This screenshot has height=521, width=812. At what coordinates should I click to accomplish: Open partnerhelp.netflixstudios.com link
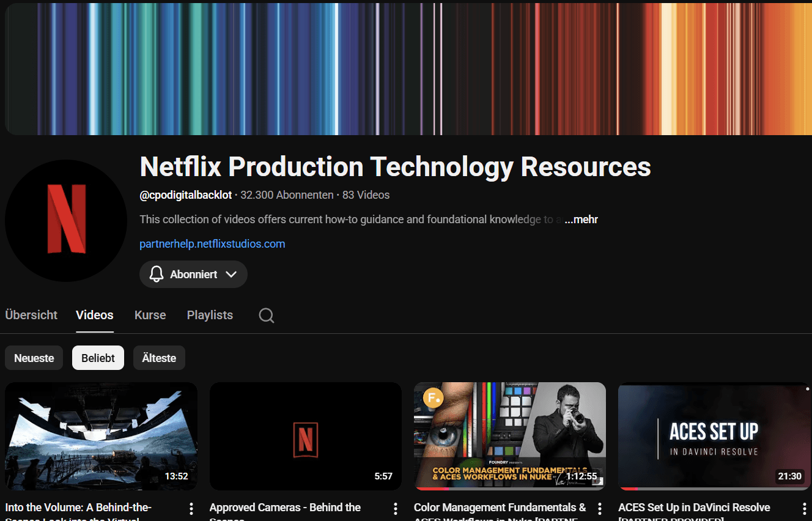[212, 243]
